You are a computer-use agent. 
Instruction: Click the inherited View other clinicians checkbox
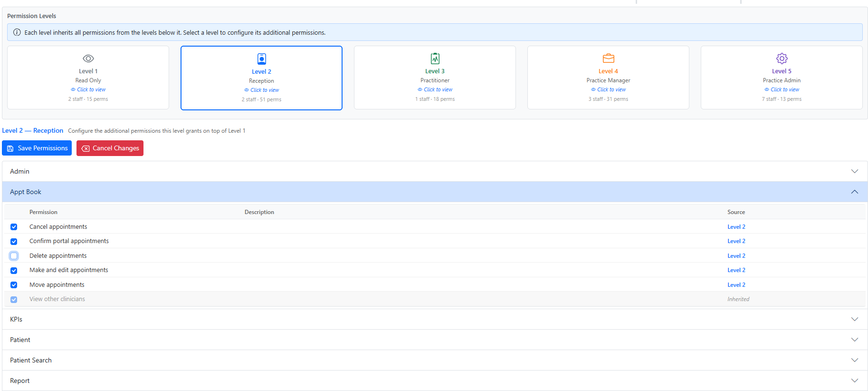[x=14, y=300]
